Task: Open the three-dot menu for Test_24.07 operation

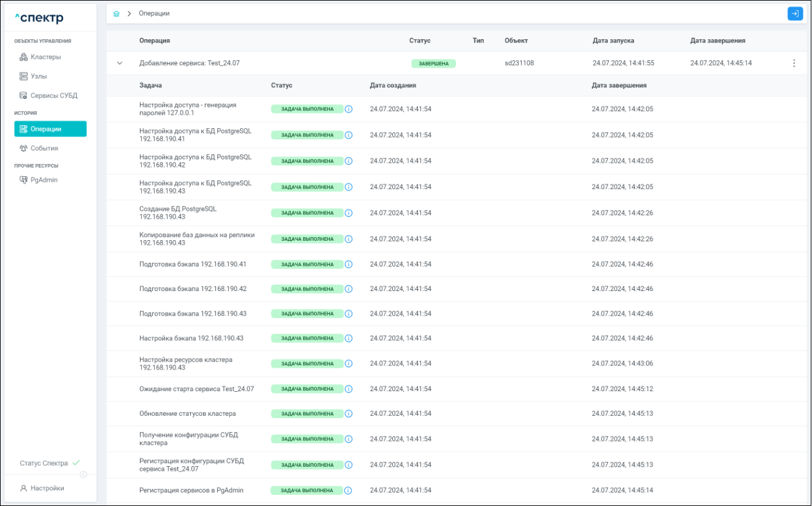Action: [x=794, y=63]
